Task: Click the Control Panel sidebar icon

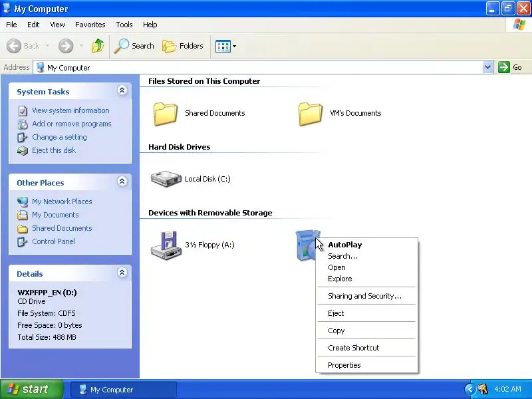Action: (x=23, y=241)
